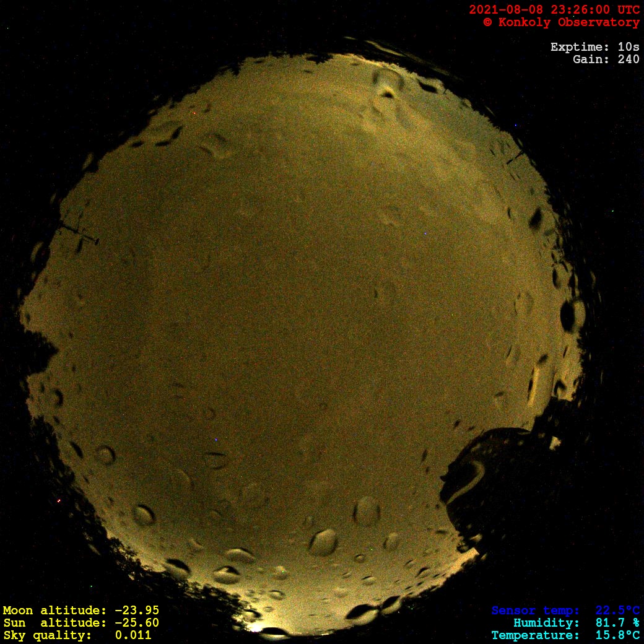644x644 pixels.
Task: Click the center of the all-sky image
Action: click(x=303, y=344)
